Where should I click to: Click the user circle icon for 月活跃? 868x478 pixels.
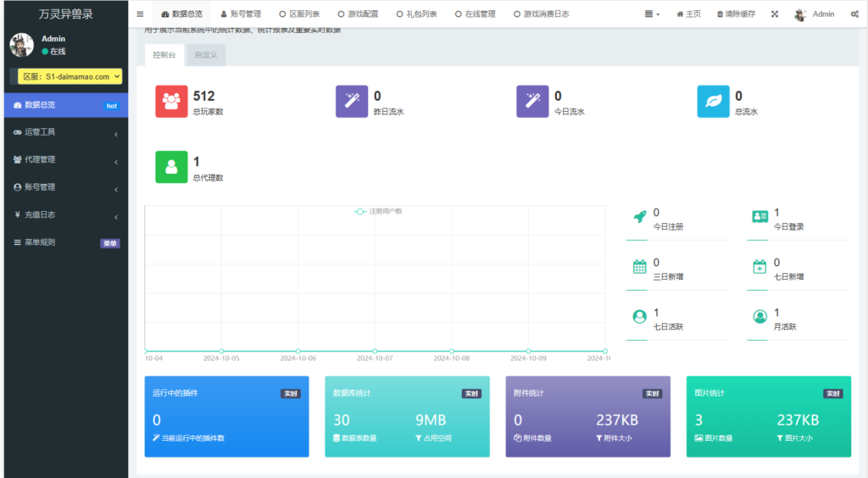[x=760, y=316]
